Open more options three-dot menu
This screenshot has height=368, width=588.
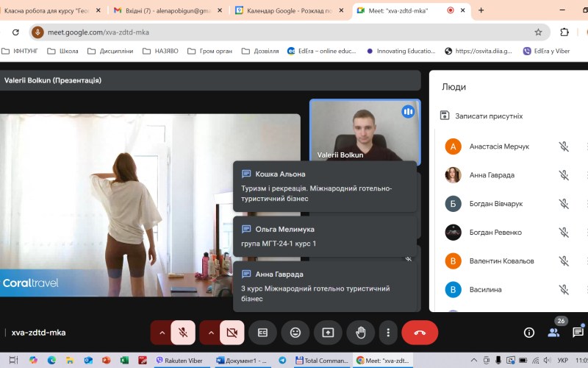[387, 333]
